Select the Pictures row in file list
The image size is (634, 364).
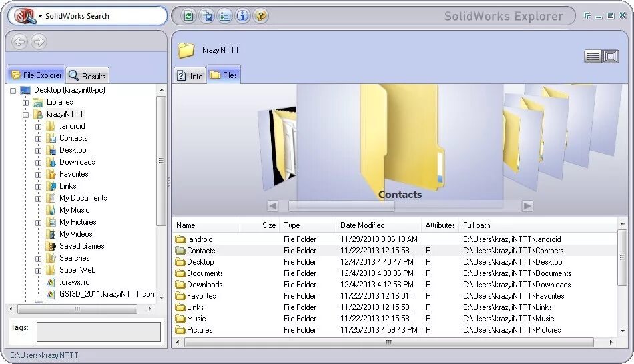(x=396, y=329)
